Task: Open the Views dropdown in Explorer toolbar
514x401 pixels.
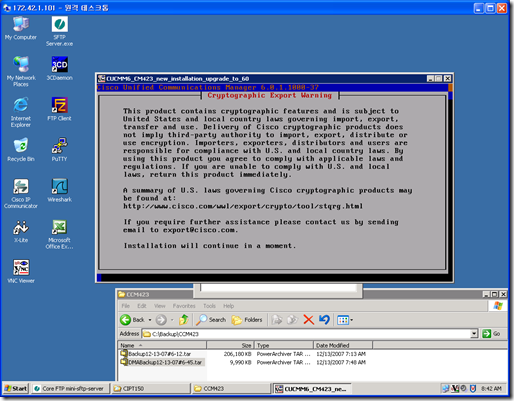Action: point(345,320)
